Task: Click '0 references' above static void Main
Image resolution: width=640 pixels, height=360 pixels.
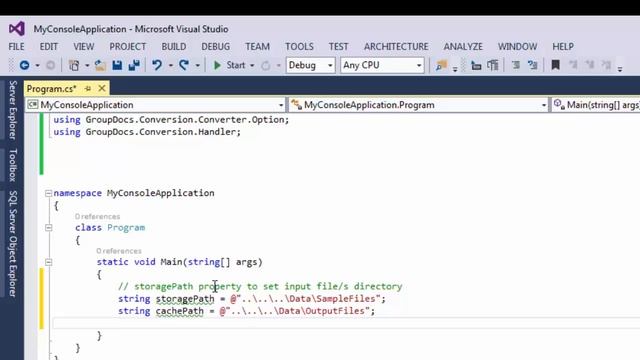Action: point(119,251)
